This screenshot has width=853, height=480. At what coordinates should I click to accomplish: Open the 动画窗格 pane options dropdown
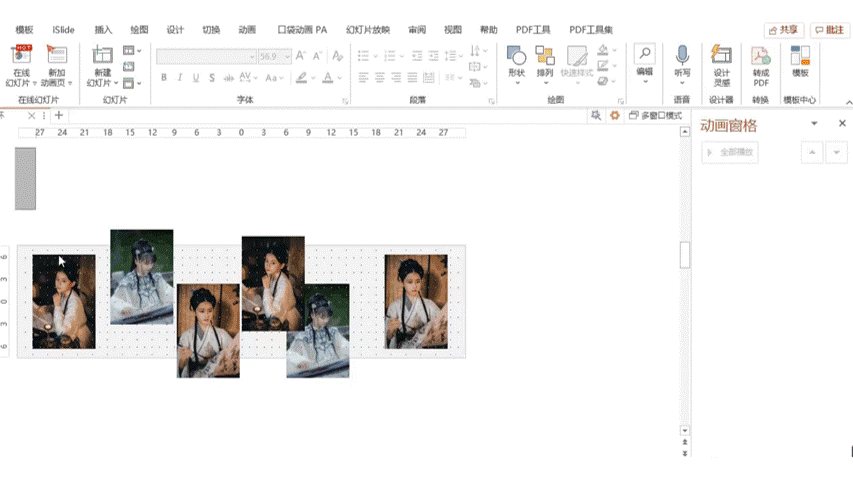[x=814, y=124]
